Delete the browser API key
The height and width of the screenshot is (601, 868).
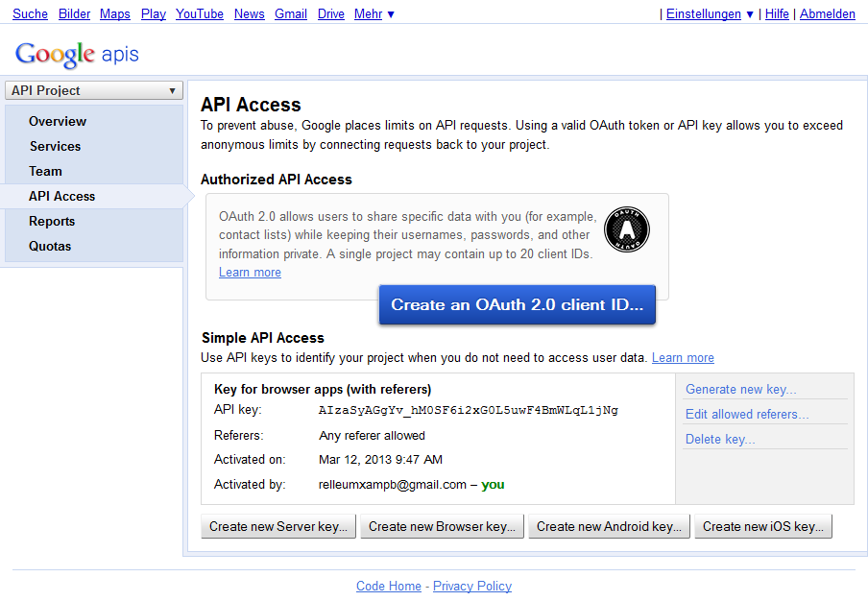point(718,438)
